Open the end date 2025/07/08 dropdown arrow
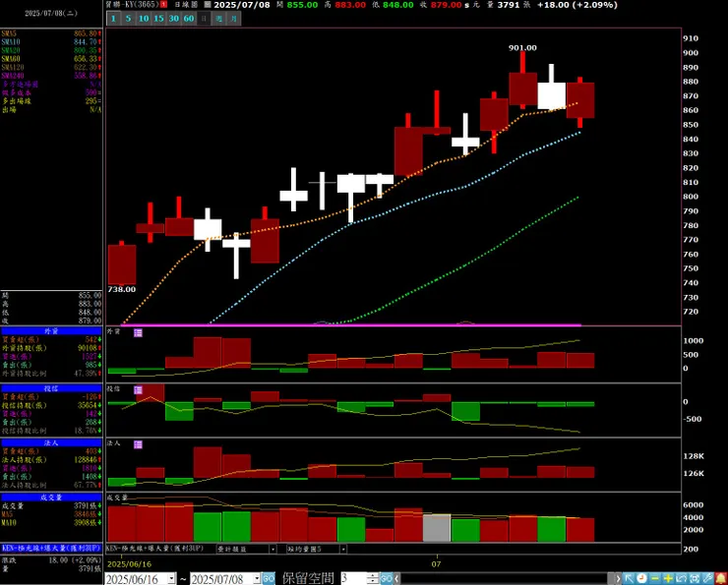Viewport: 728px width, 585px height. point(257,578)
